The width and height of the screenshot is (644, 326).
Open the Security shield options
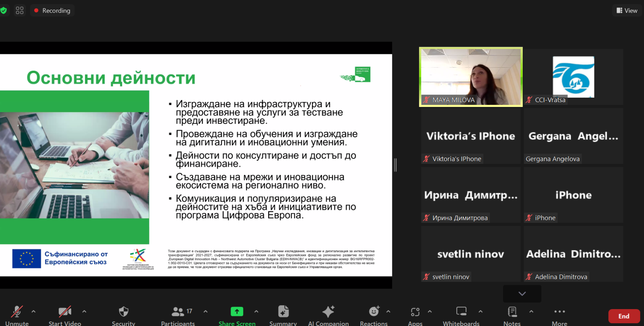click(x=124, y=312)
